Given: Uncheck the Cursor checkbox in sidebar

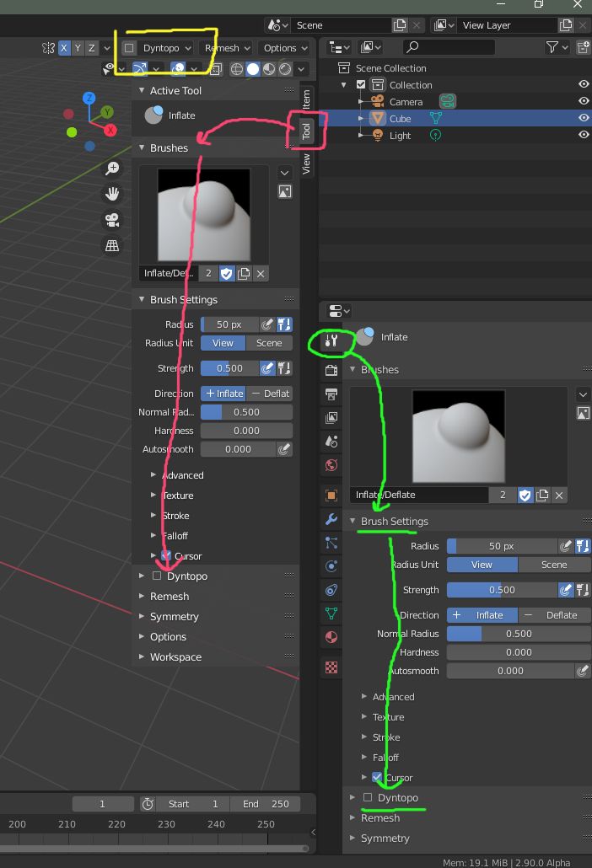Looking at the screenshot, I should (x=165, y=555).
